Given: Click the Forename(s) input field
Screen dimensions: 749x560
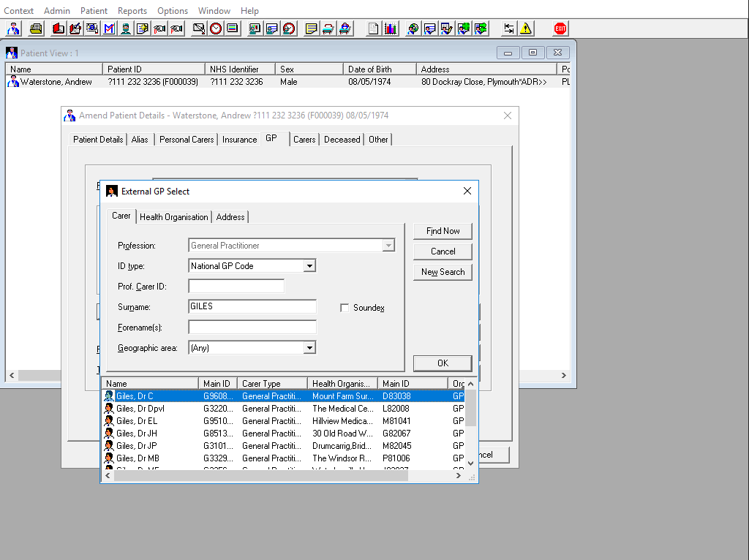Looking at the screenshot, I should [x=252, y=328].
